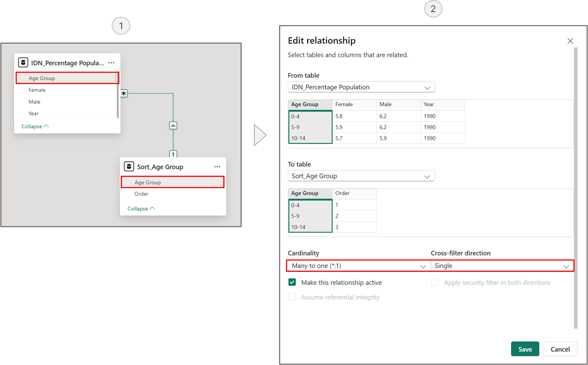This screenshot has height=365, width=588.
Task: Click the Sort_Age Group table database icon
Action: tap(129, 167)
